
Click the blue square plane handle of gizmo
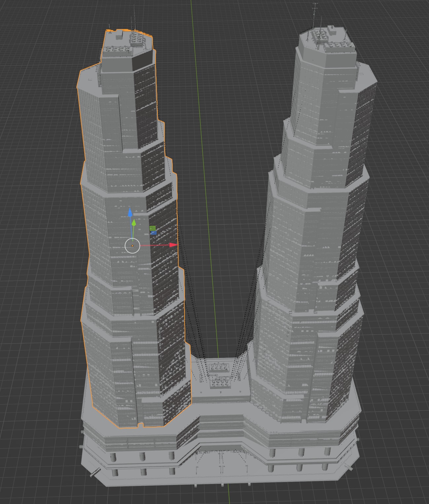(154, 233)
